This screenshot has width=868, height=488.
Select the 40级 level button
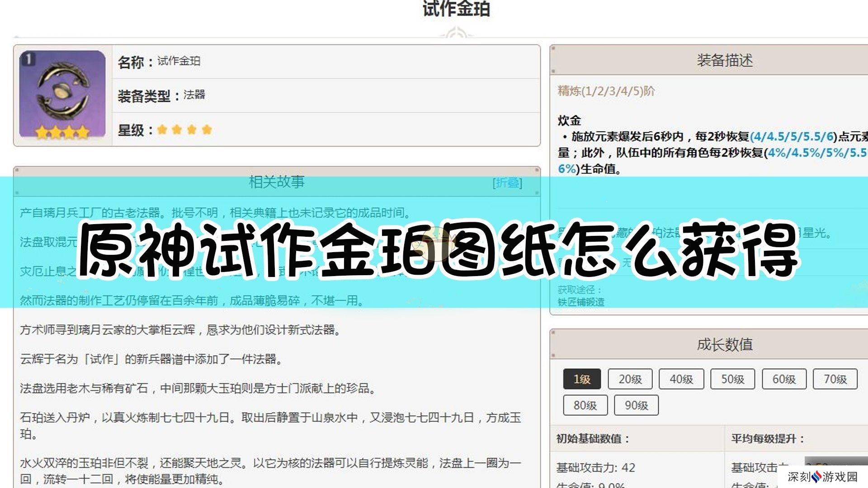[x=681, y=379]
